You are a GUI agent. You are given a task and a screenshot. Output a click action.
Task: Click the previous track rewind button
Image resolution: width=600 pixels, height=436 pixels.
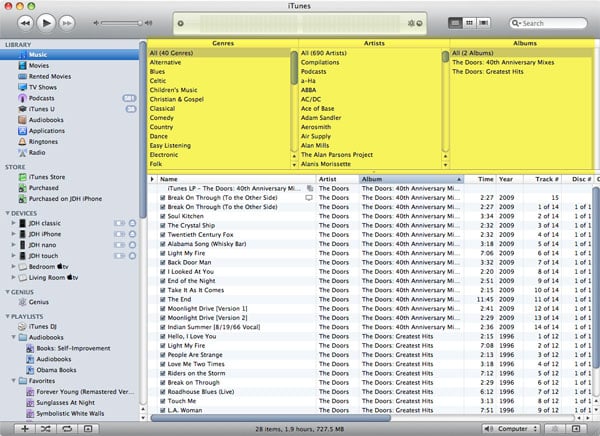[25, 23]
